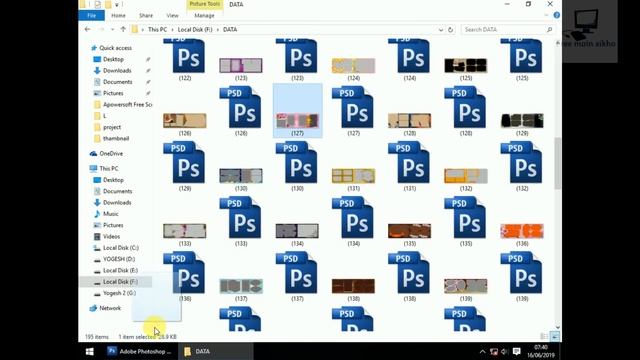The height and width of the screenshot is (360, 640).
Task: Select Quick access in the navigation pane
Action: (116, 48)
